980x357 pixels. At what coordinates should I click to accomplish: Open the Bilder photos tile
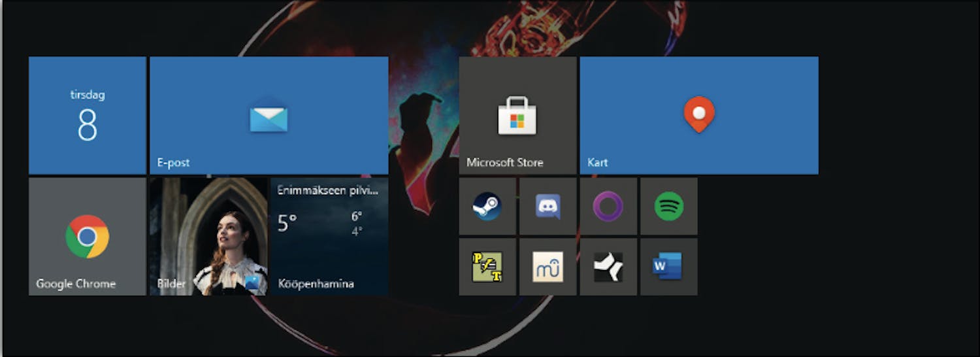point(208,236)
